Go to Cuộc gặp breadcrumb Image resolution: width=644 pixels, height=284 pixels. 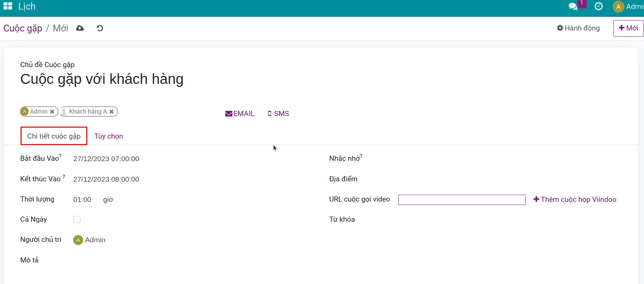click(x=23, y=28)
